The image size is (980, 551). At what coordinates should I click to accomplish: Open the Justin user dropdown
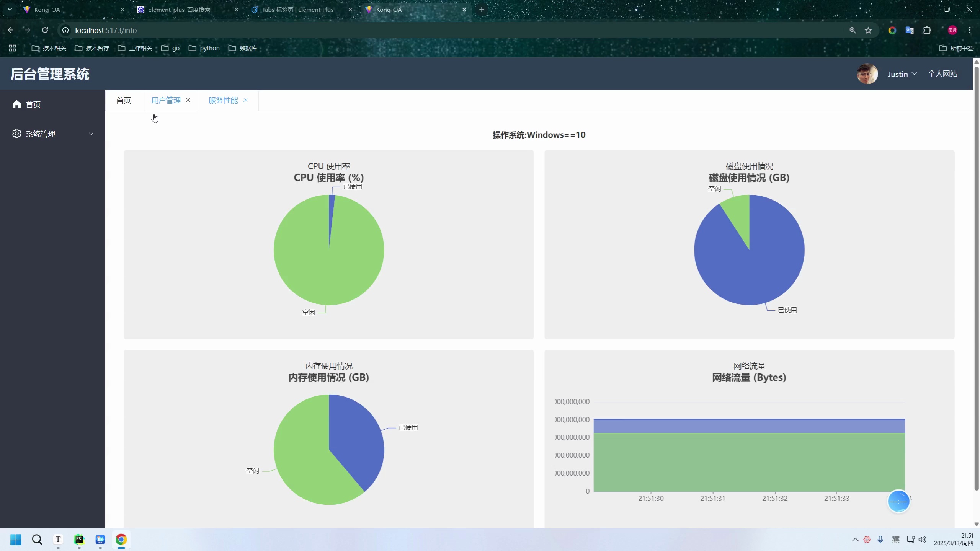902,74
